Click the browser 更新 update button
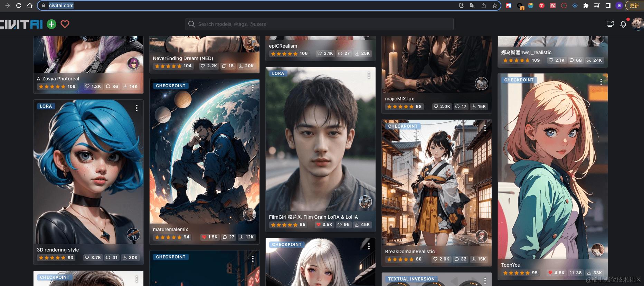The image size is (644, 286). [634, 6]
